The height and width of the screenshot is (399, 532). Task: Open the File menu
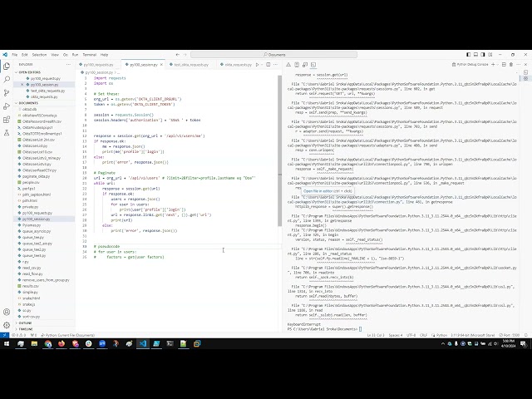[x=15, y=55]
